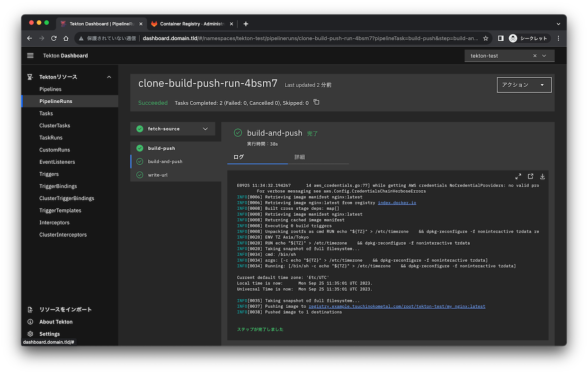The image size is (588, 374).
Task: Click the browser address bar URL
Action: pyautogui.click(x=310, y=38)
